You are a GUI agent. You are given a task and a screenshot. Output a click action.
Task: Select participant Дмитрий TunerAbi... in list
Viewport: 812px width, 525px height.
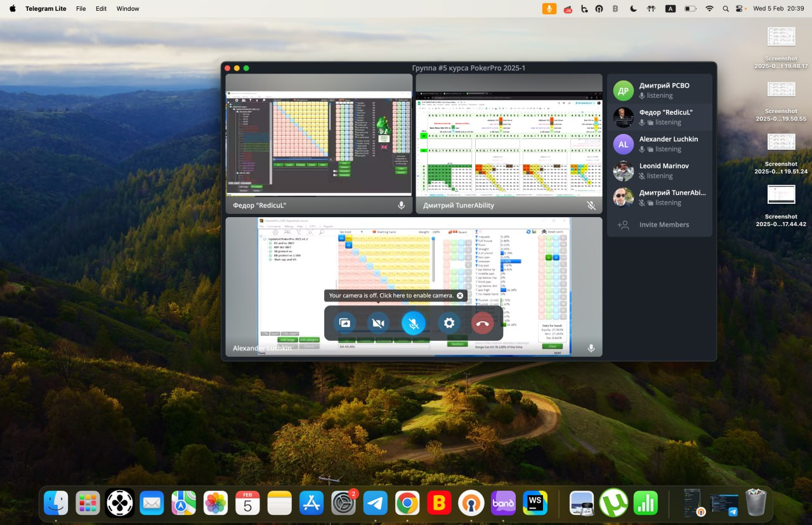660,197
